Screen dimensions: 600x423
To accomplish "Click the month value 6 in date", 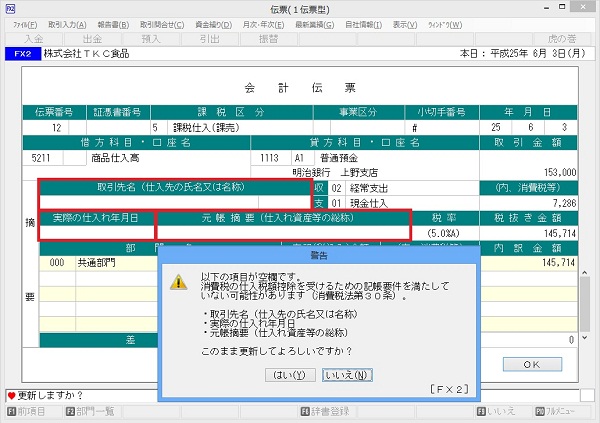I will [530, 127].
